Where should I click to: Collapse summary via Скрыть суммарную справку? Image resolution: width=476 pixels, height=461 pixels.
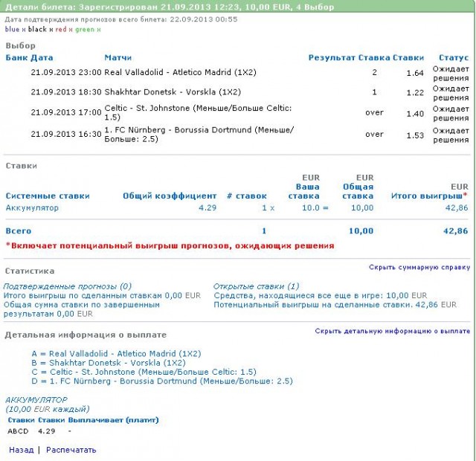pos(419,268)
